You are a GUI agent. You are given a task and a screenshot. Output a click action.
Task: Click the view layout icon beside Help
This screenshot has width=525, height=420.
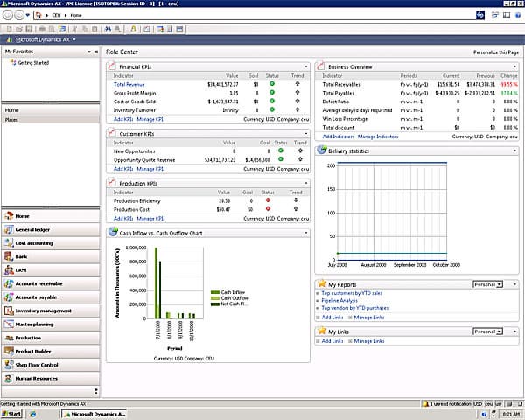(507, 15)
